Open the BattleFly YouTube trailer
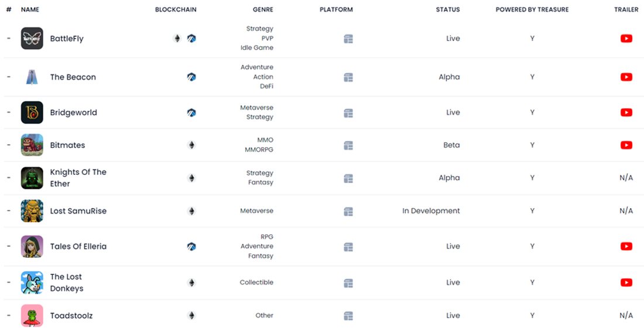 tap(626, 39)
